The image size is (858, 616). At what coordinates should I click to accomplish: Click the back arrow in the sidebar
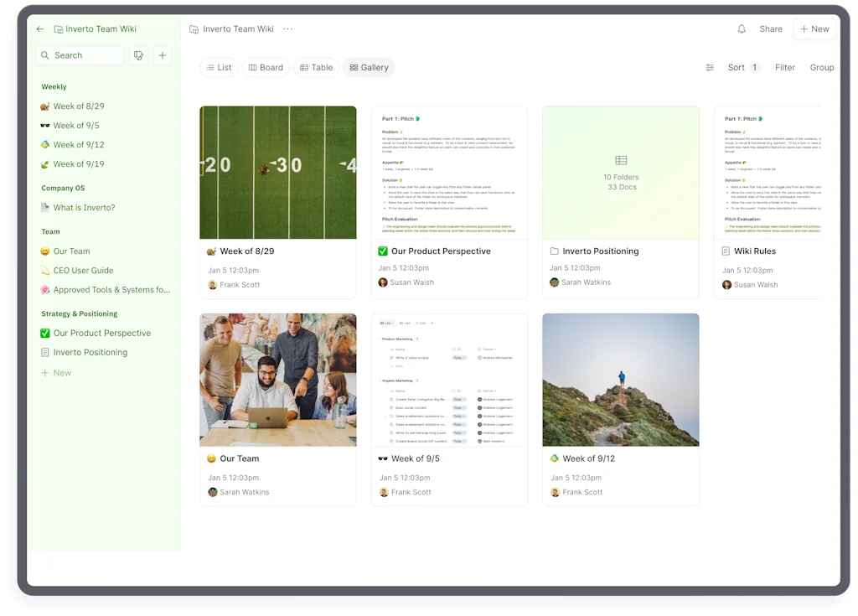(x=40, y=29)
